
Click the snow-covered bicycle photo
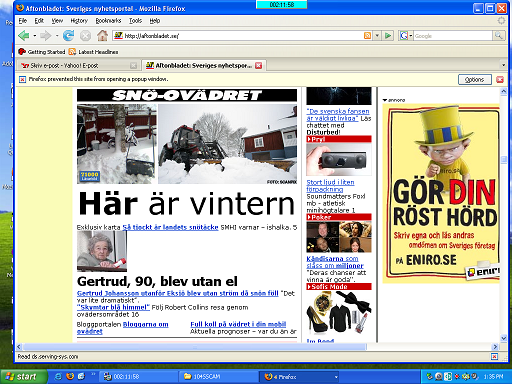(117, 144)
